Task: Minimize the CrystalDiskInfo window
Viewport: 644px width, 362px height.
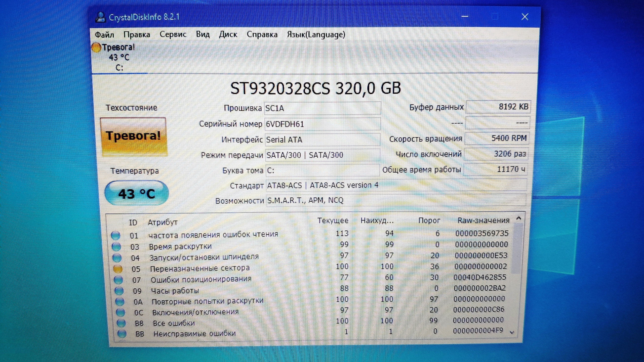Action: [465, 17]
